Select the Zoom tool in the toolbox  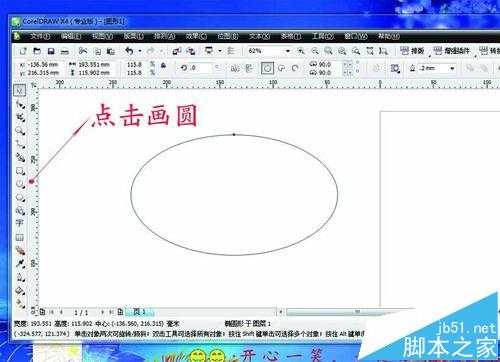20,131
